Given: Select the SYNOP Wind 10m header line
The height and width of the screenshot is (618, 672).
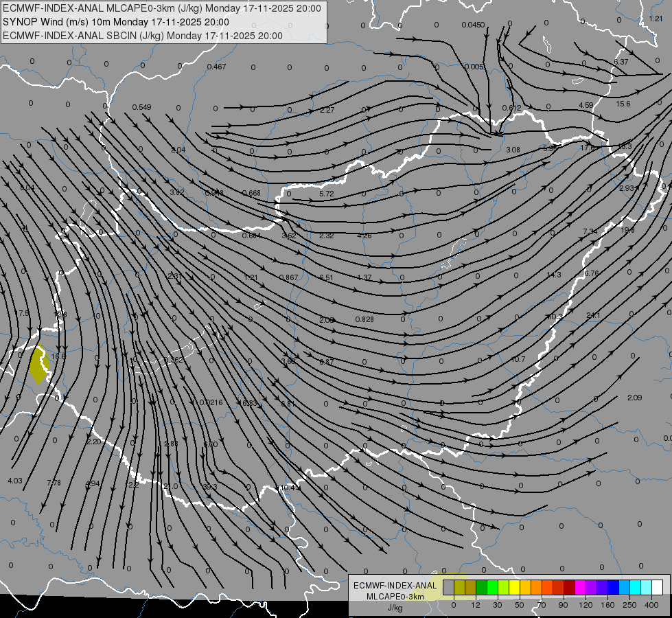Looking at the screenshot, I should coord(116,22).
